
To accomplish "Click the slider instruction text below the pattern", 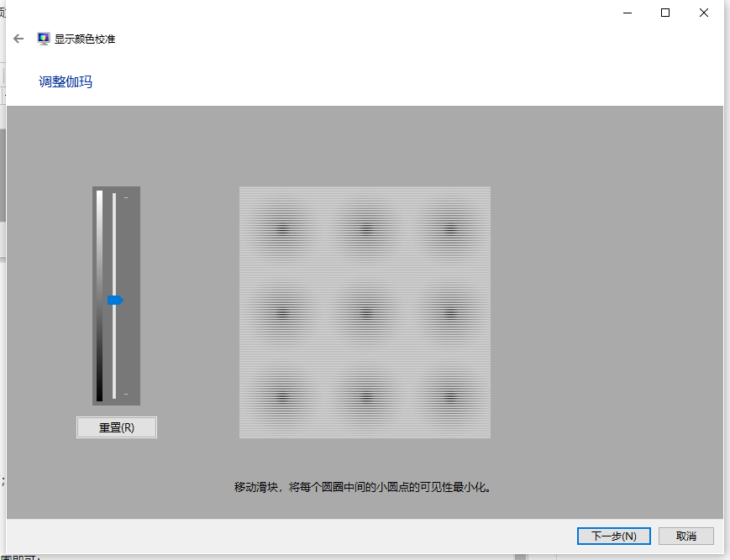I will (365, 486).
